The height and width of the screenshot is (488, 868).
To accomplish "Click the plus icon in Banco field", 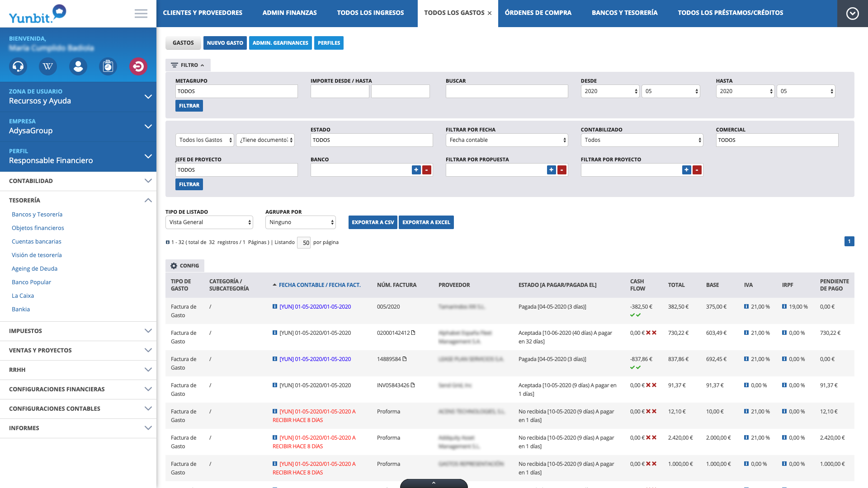I will [416, 170].
